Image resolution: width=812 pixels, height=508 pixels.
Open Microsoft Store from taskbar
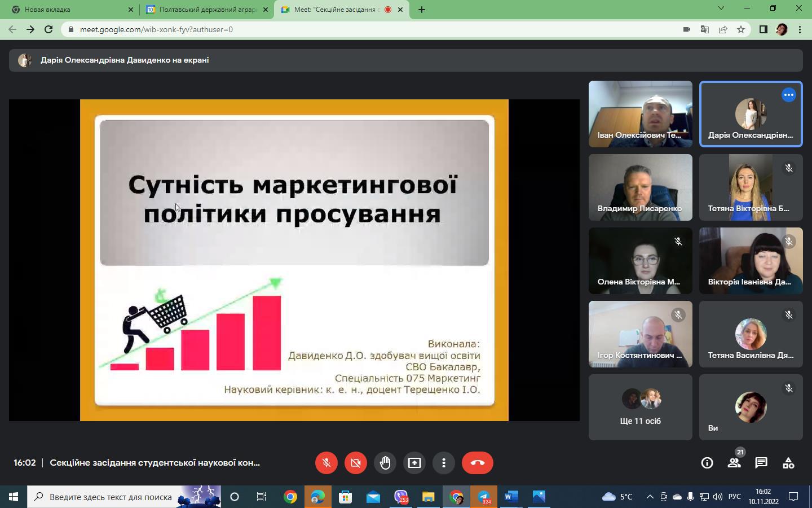(345, 497)
